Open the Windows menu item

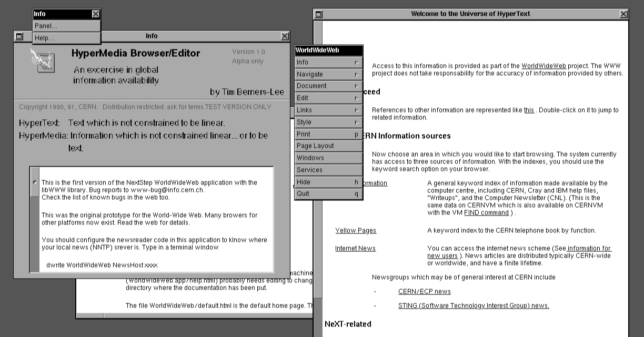click(329, 158)
